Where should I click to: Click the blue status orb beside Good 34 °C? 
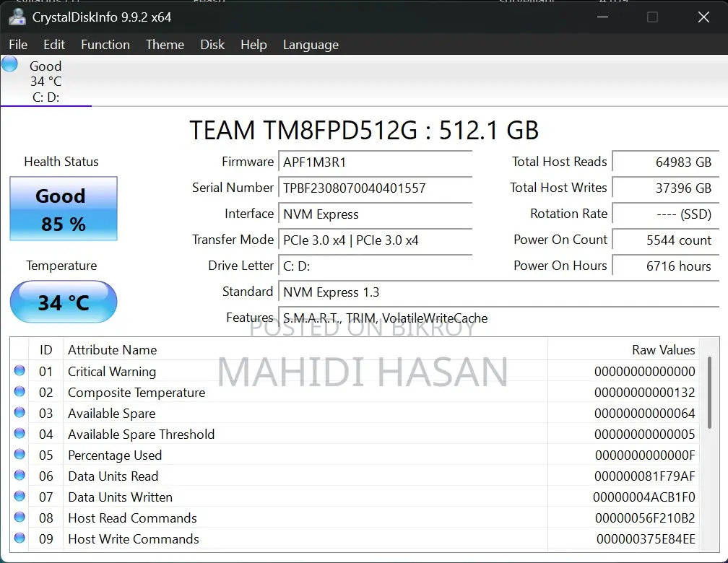10,64
